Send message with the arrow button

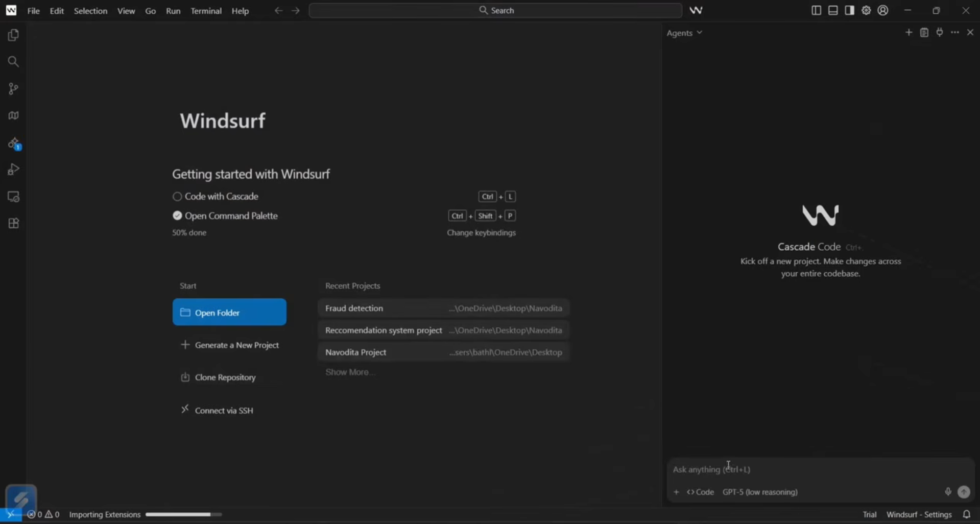coord(964,492)
